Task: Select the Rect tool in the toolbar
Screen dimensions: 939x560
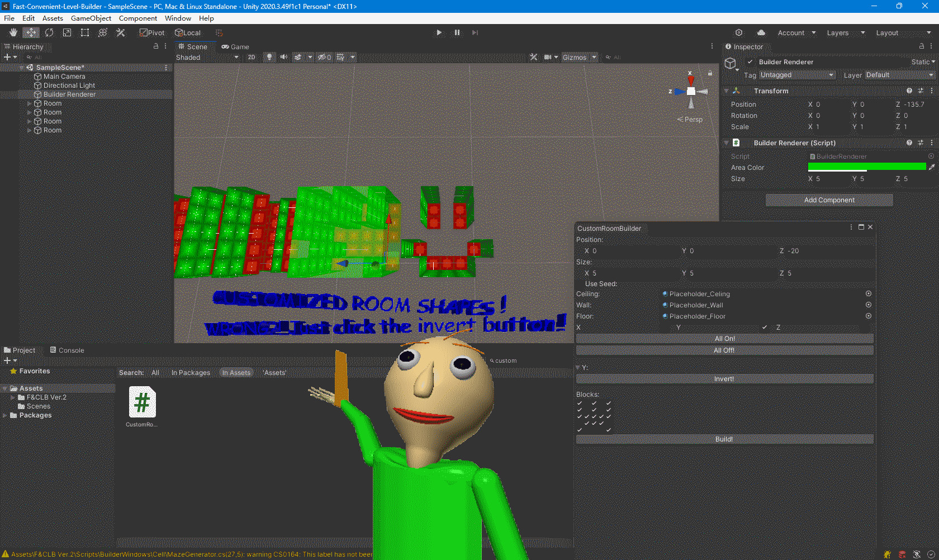Action: (x=85, y=32)
